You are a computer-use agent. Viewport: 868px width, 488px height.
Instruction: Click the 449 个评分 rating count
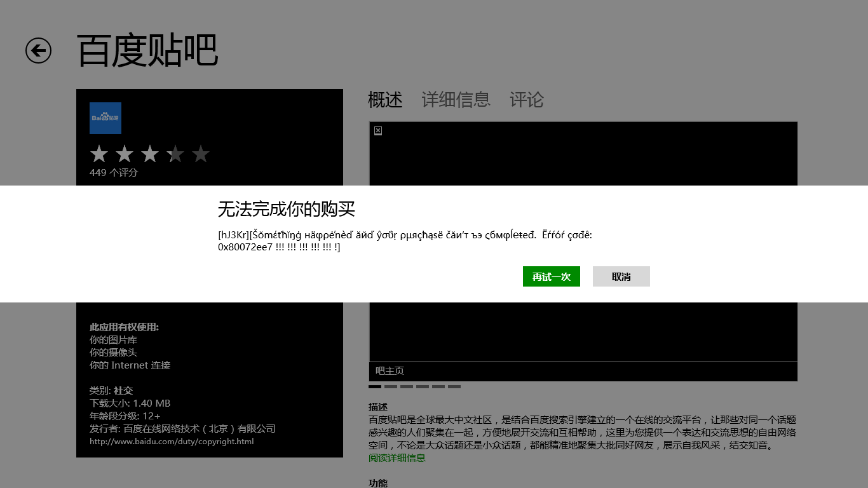tap(114, 172)
